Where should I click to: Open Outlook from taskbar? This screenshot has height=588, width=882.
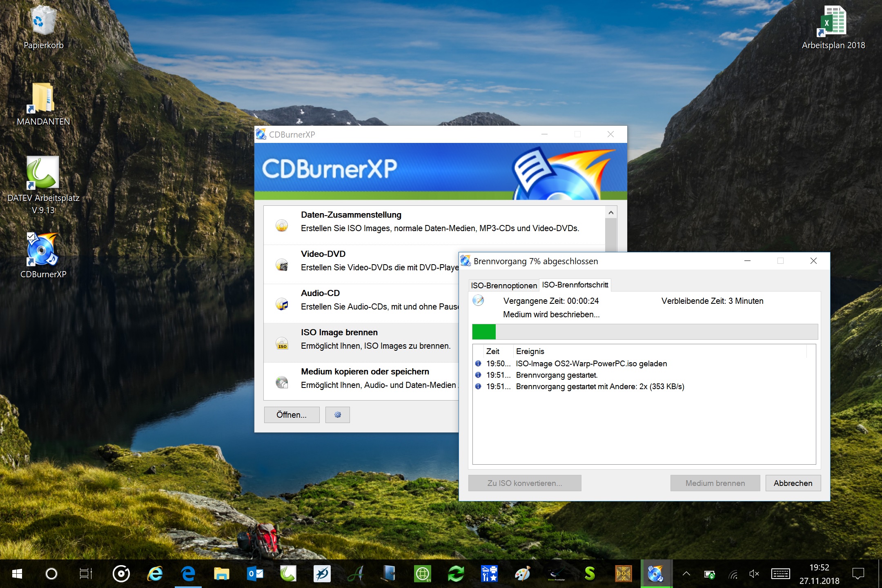[x=255, y=574]
